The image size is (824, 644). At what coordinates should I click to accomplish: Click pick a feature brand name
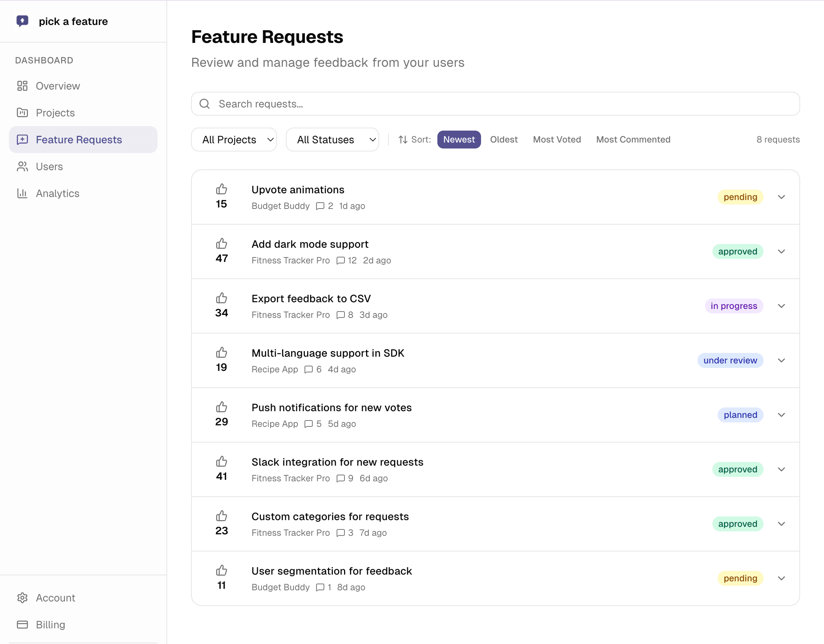(73, 22)
